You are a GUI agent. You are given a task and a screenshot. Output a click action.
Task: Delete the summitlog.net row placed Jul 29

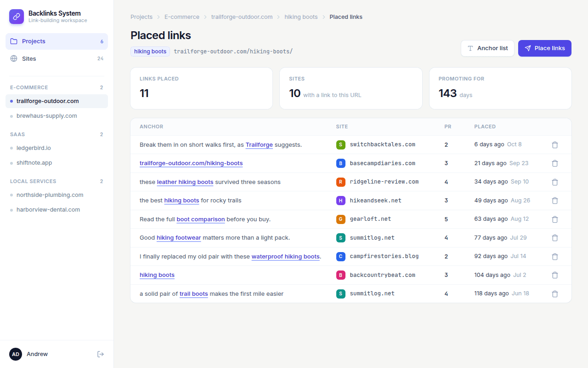554,238
